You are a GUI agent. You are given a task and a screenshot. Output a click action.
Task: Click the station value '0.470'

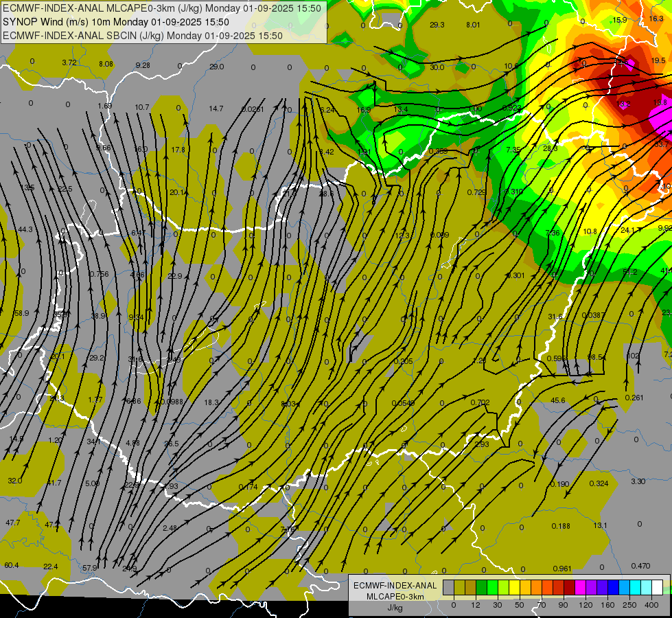[x=640, y=566]
